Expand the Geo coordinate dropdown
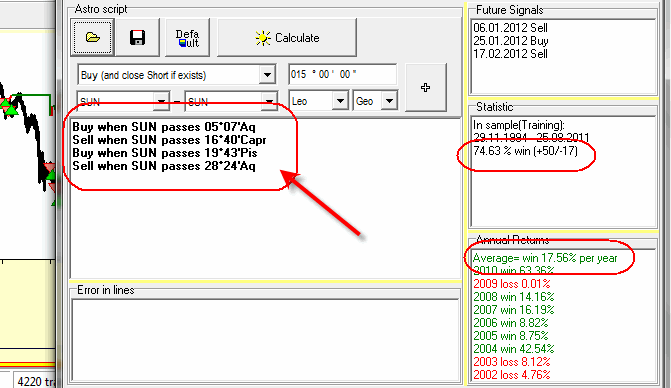This screenshot has width=671, height=388. click(389, 101)
